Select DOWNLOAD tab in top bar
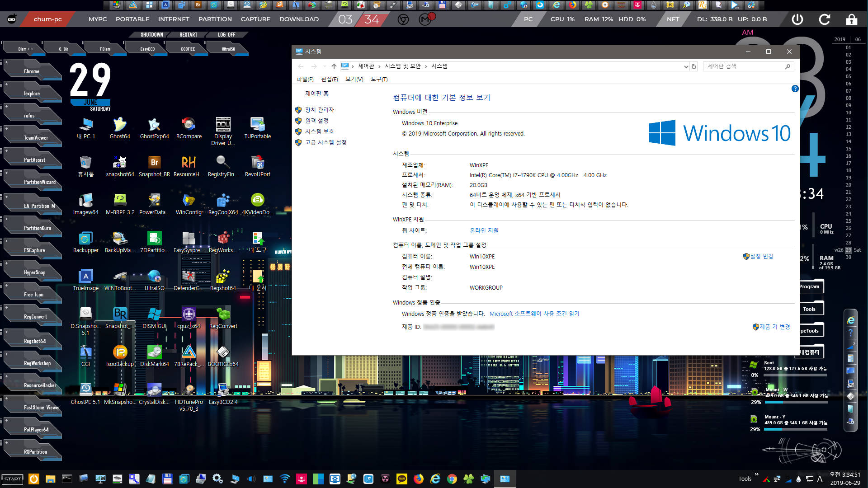The width and height of the screenshot is (868, 488). click(299, 19)
